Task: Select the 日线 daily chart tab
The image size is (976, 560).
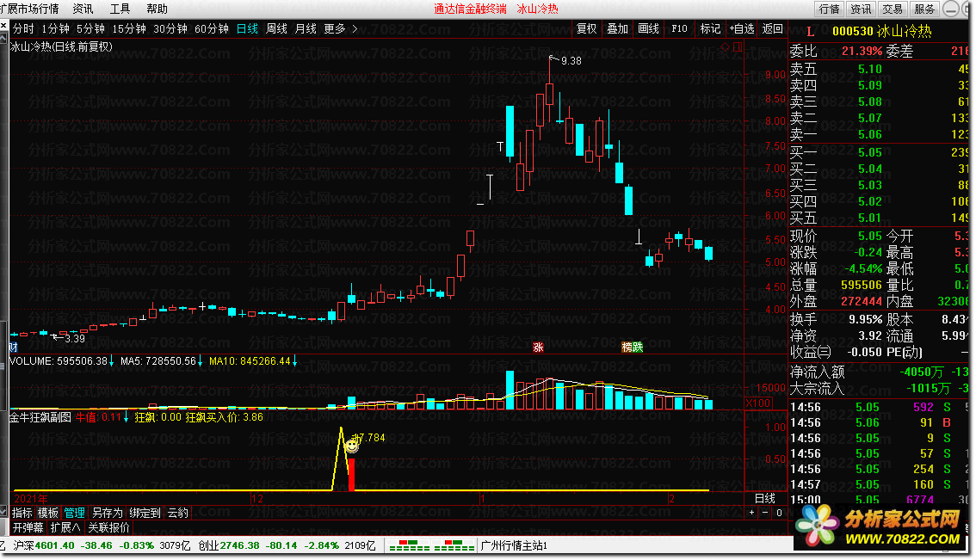Action: [x=247, y=28]
